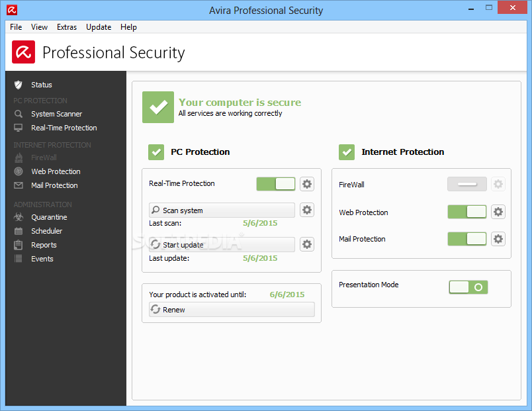Select Events in the sidebar
Screen dimensions: 532x411
tap(42, 259)
